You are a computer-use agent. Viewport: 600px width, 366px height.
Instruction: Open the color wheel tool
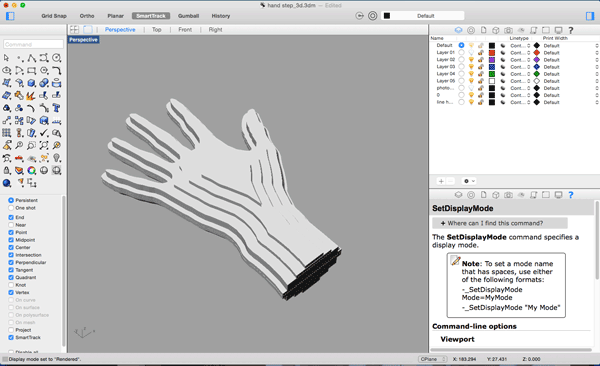[x=32, y=170]
